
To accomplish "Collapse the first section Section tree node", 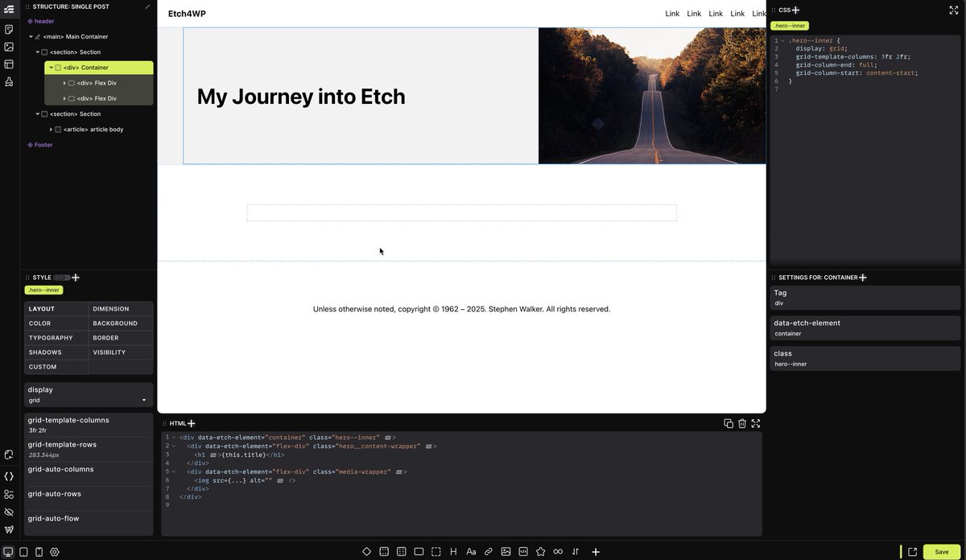I will coord(37,52).
